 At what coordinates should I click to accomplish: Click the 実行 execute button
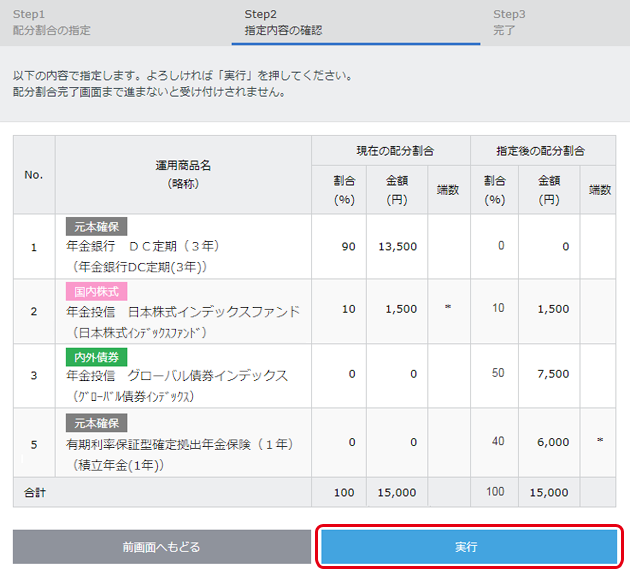tap(469, 547)
